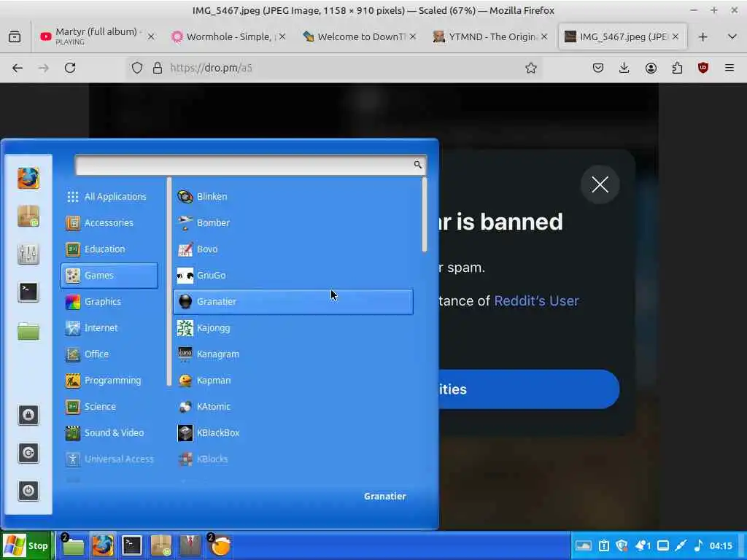Open the extensions puzzle icon
747x560 pixels.
click(x=677, y=68)
